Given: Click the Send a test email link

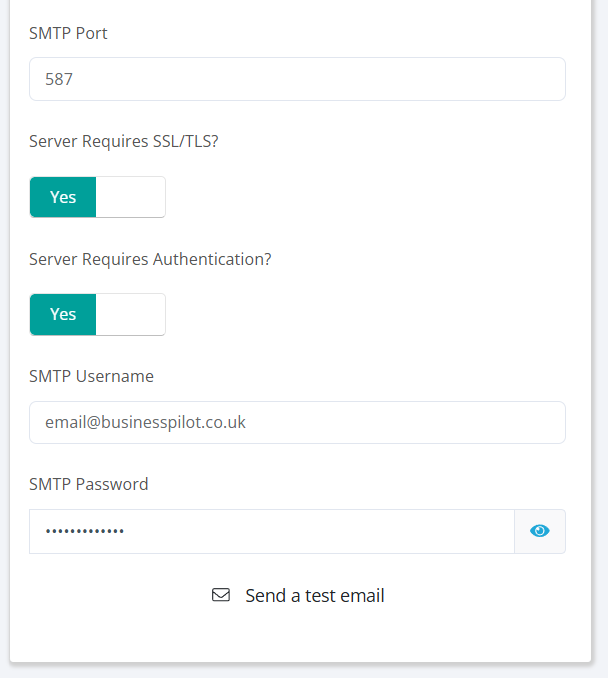Looking at the screenshot, I should tap(314, 595).
